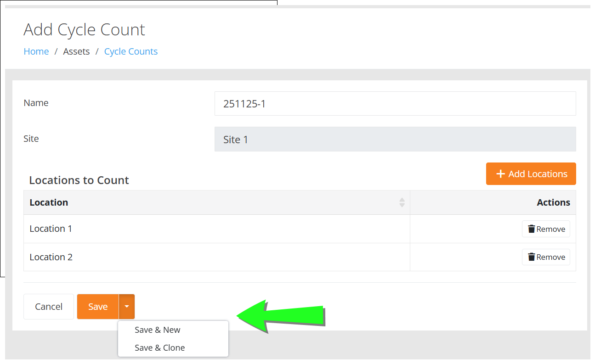The image size is (595, 364).
Task: Click the Location column header
Action: point(217,202)
